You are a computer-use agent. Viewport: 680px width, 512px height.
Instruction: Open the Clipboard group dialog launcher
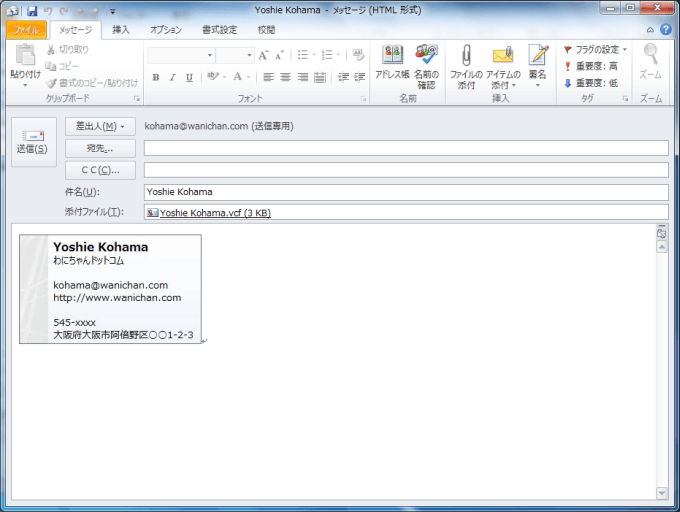pos(137,99)
